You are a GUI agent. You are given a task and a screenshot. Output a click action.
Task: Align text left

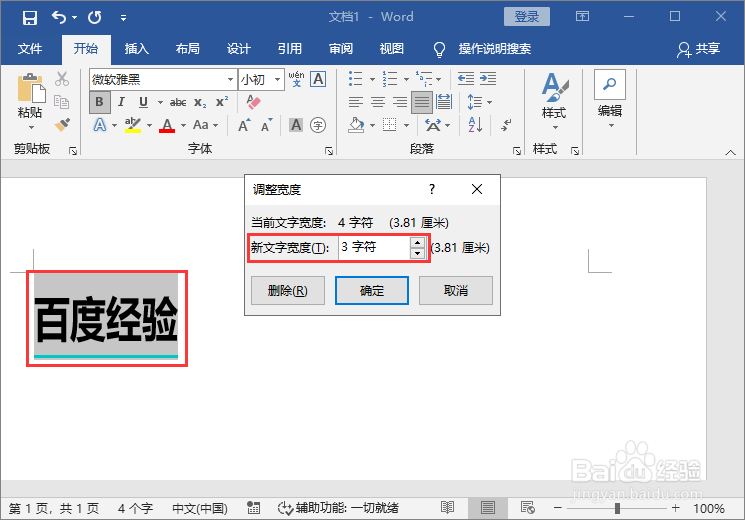click(355, 102)
